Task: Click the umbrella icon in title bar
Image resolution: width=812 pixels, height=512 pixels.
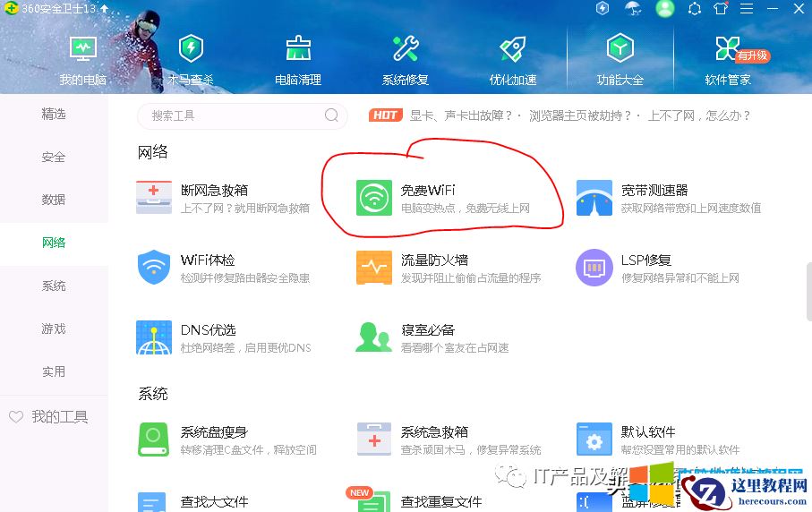Action: coord(633,8)
